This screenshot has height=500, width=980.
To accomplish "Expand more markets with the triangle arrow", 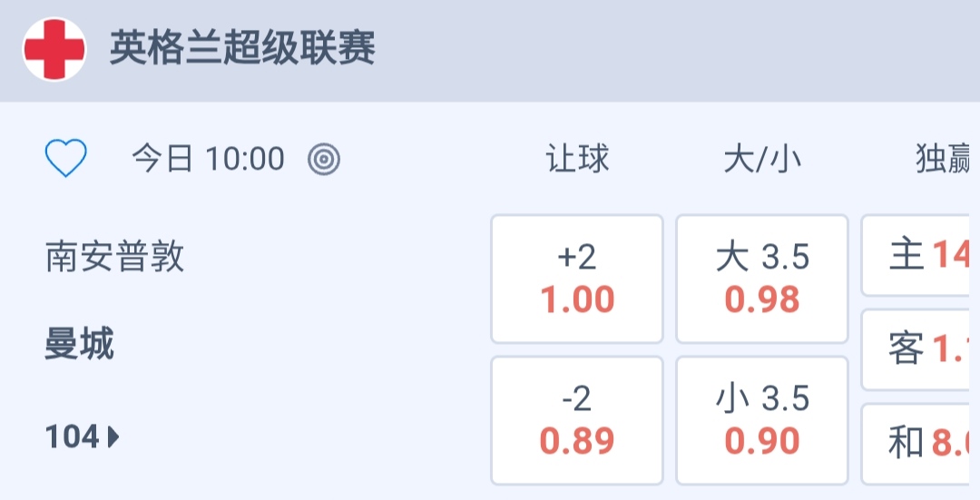I will click(113, 437).
